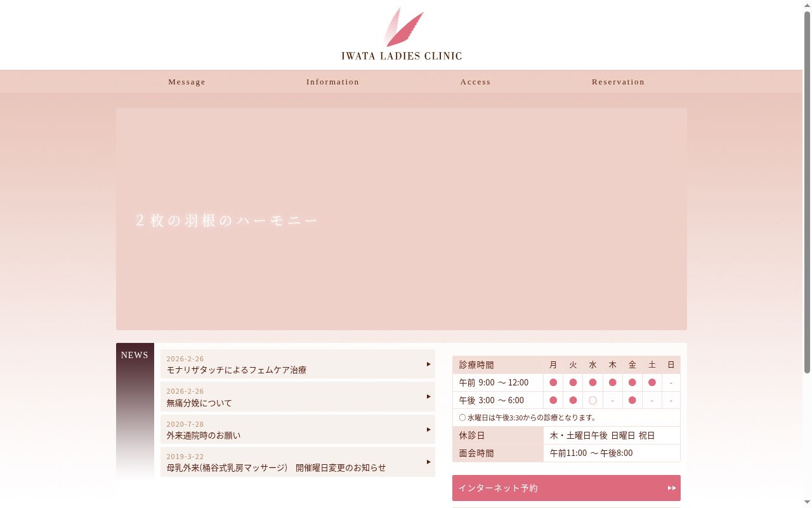The width and height of the screenshot is (812, 508).
Task: Click the 水曜日は午後3:30からの診療 note
Action: (527, 418)
